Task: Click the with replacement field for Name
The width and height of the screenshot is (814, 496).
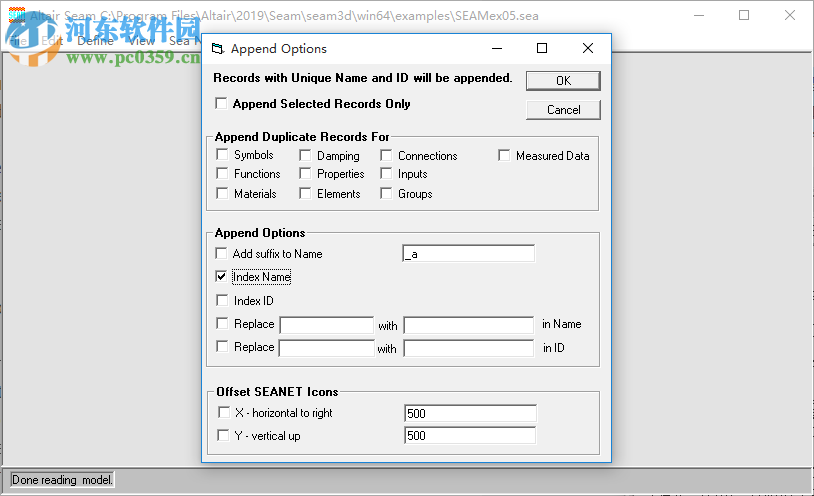Action: (x=469, y=325)
